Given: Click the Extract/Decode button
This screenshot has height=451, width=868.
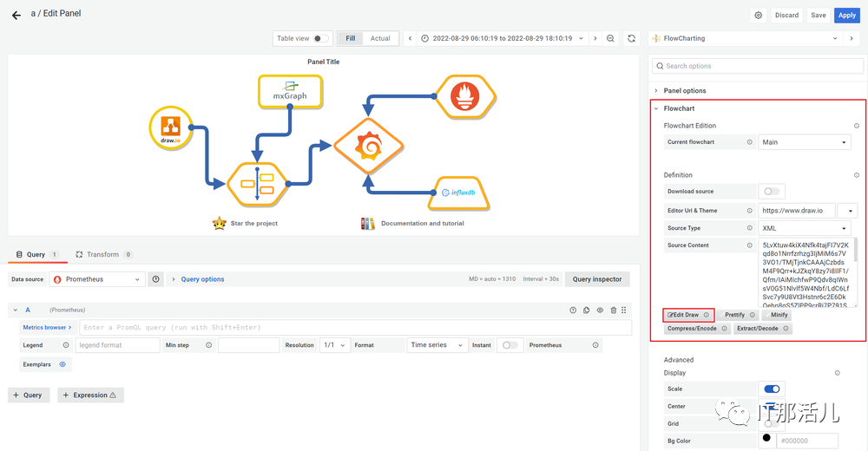Looking at the screenshot, I should (x=763, y=329).
